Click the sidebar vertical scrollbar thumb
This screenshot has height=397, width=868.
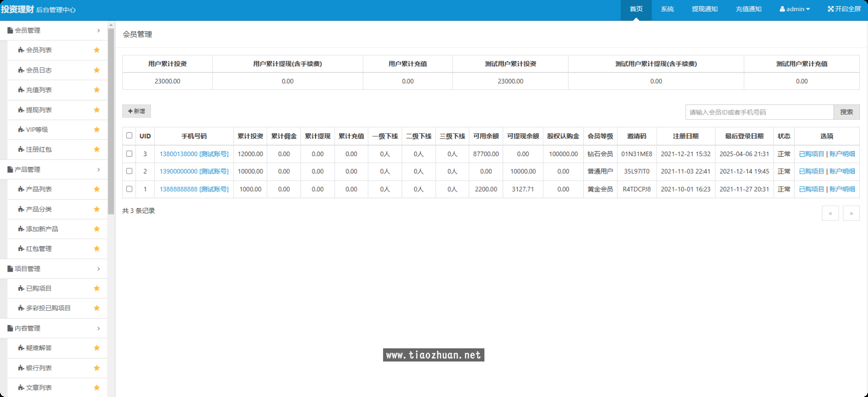[111, 121]
